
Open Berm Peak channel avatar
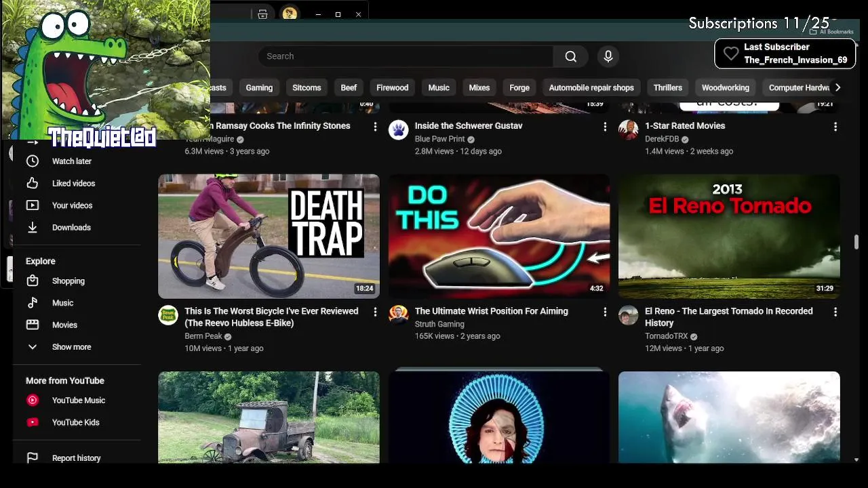168,315
